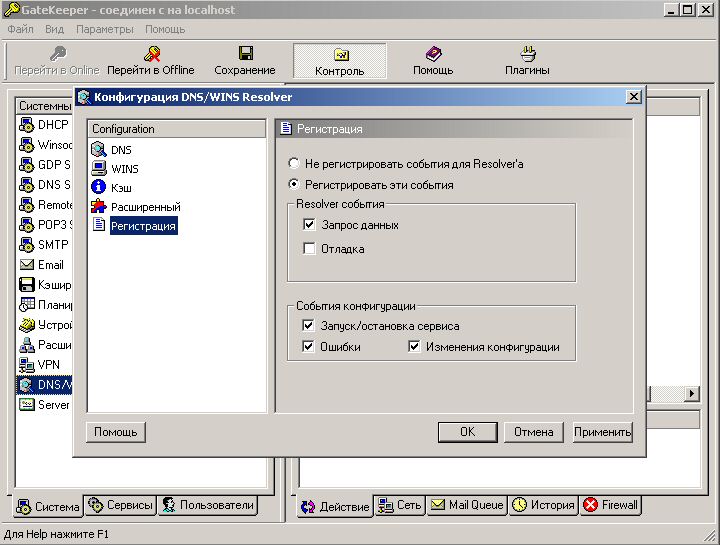The image size is (720, 545).
Task: Enable the Отладка checkbox
Action: click(x=309, y=248)
